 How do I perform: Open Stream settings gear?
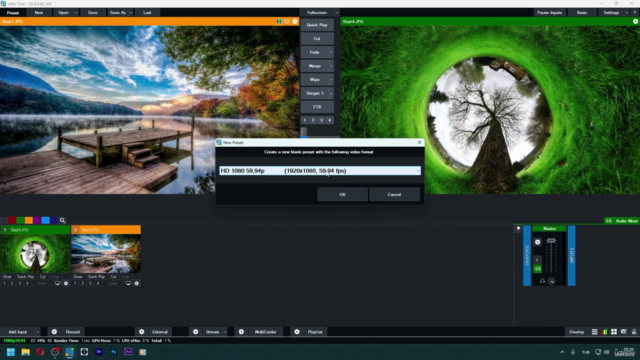[196, 332]
